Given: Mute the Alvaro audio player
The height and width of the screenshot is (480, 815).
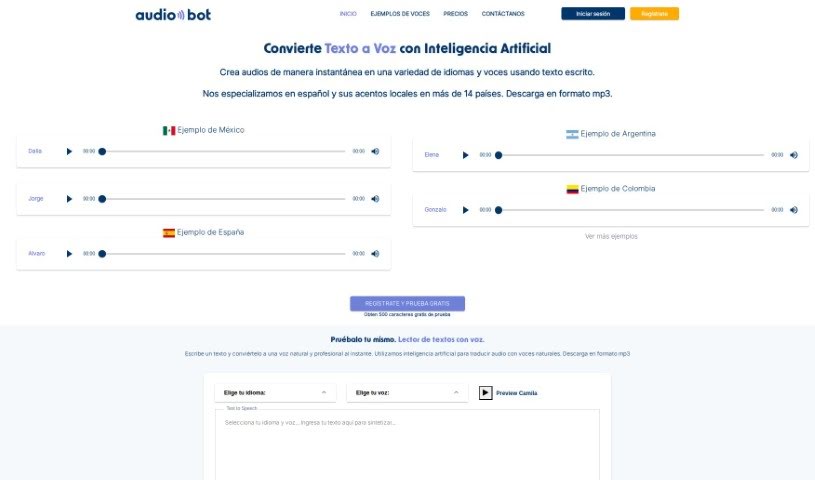Looking at the screenshot, I should point(375,254).
